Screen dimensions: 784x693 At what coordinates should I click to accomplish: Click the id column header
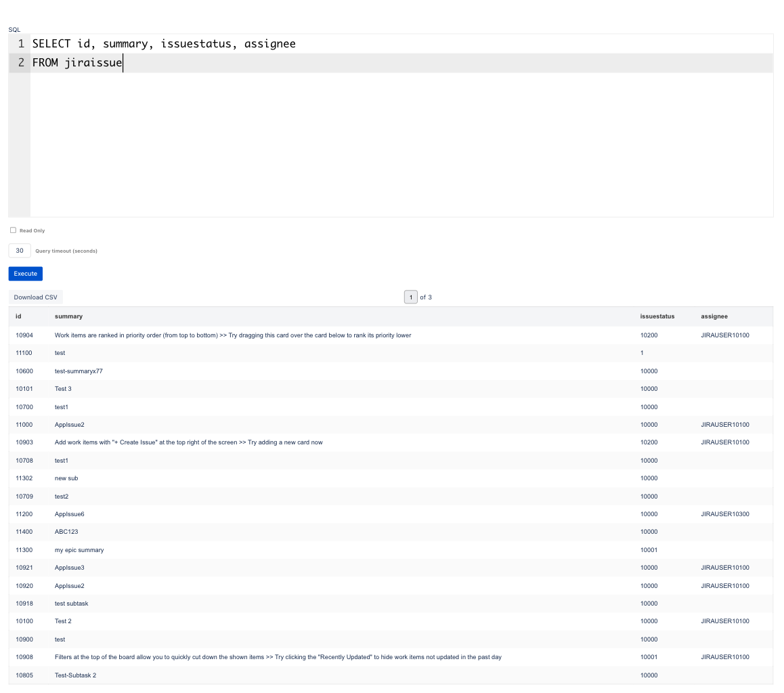[19, 316]
